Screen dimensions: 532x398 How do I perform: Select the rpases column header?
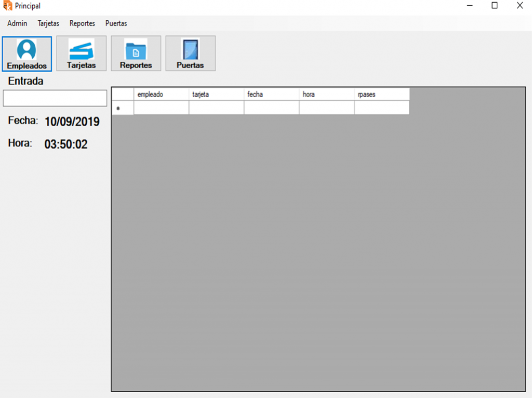(x=381, y=95)
